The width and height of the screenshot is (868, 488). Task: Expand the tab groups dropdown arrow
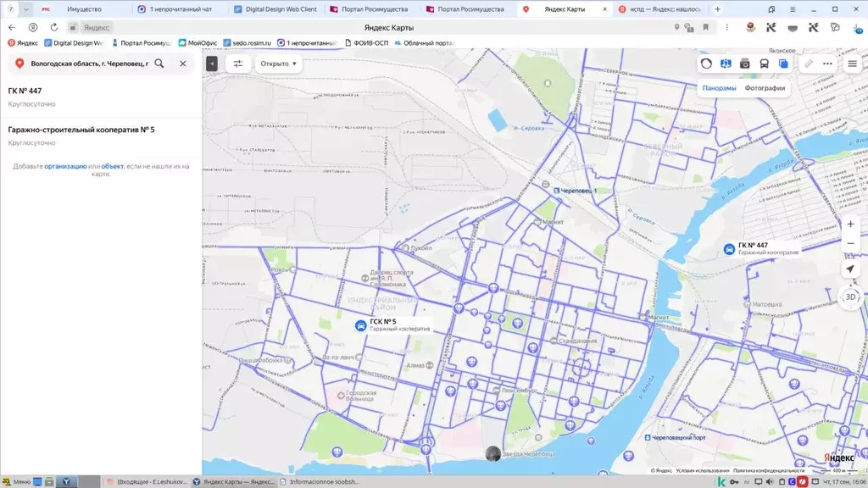coord(25,8)
